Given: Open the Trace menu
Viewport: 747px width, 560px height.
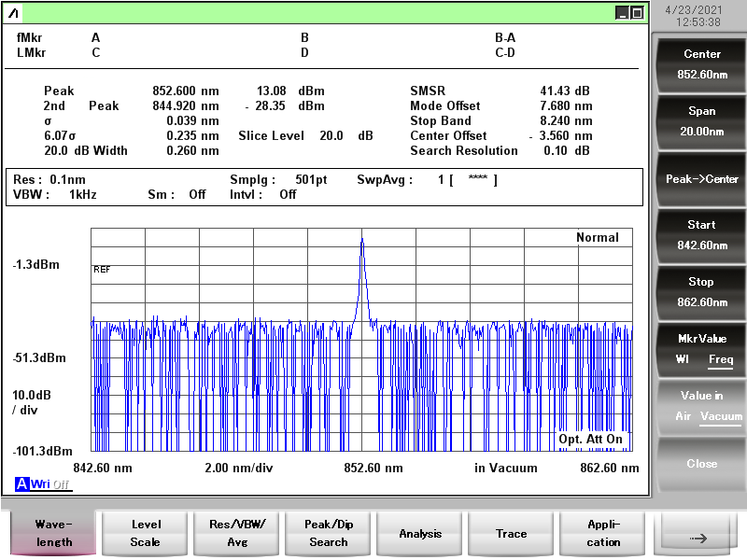Looking at the screenshot, I should 512,533.
